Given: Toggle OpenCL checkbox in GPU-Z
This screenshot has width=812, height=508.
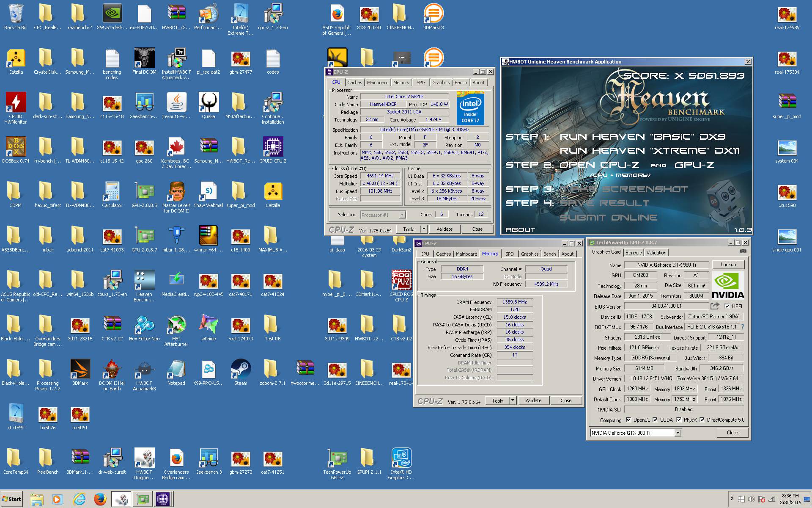Looking at the screenshot, I should [628, 420].
